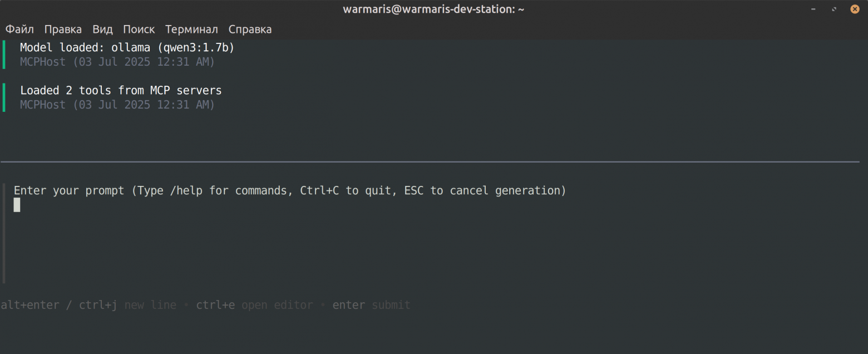Screen dimensions: 868x354
Task: Click the MCPHost timestamp under Loaded 2 tools
Action: point(117,105)
